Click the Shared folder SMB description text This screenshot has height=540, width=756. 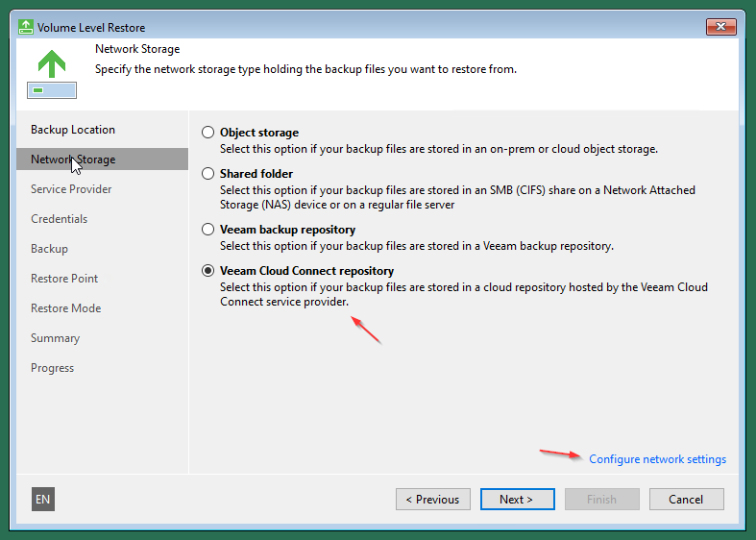click(x=457, y=198)
